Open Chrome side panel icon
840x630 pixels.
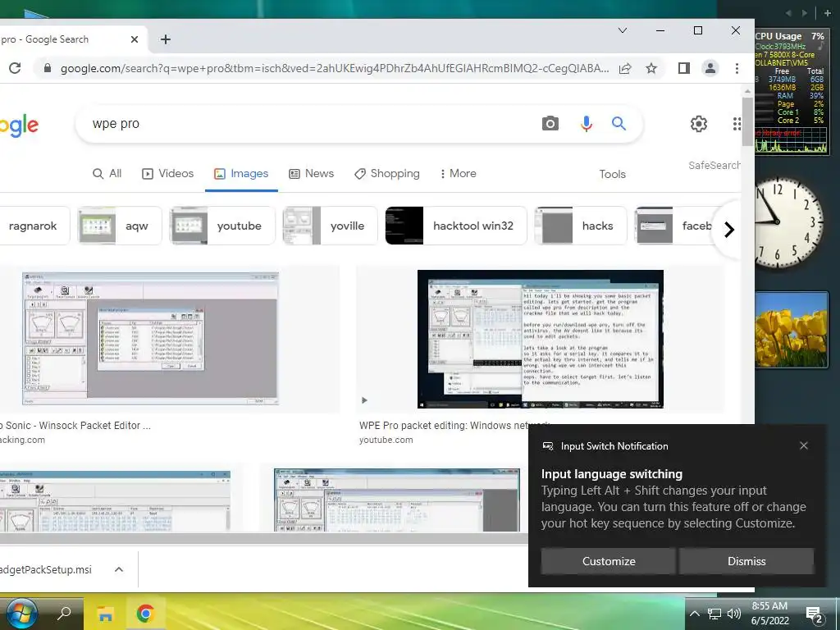pyautogui.click(x=683, y=68)
